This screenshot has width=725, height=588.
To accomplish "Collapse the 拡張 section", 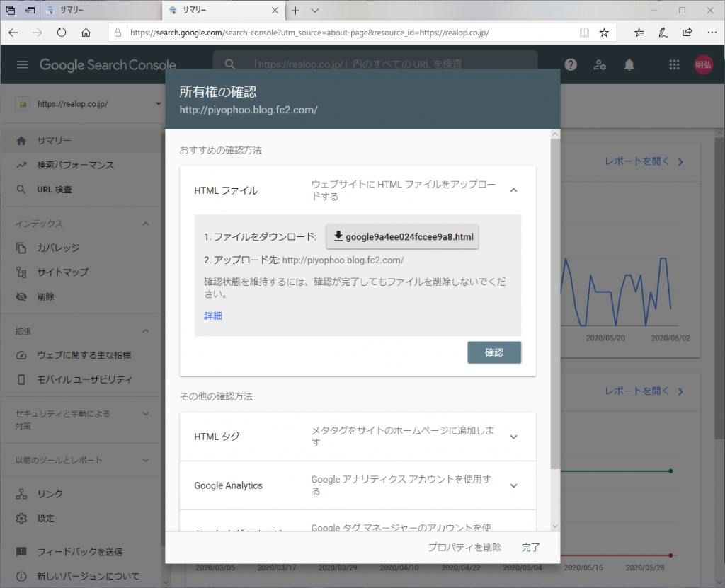I will tap(146, 331).
